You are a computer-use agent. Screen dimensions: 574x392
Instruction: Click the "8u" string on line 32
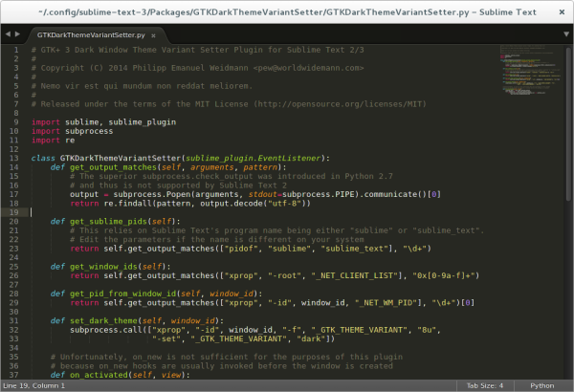[427, 330]
